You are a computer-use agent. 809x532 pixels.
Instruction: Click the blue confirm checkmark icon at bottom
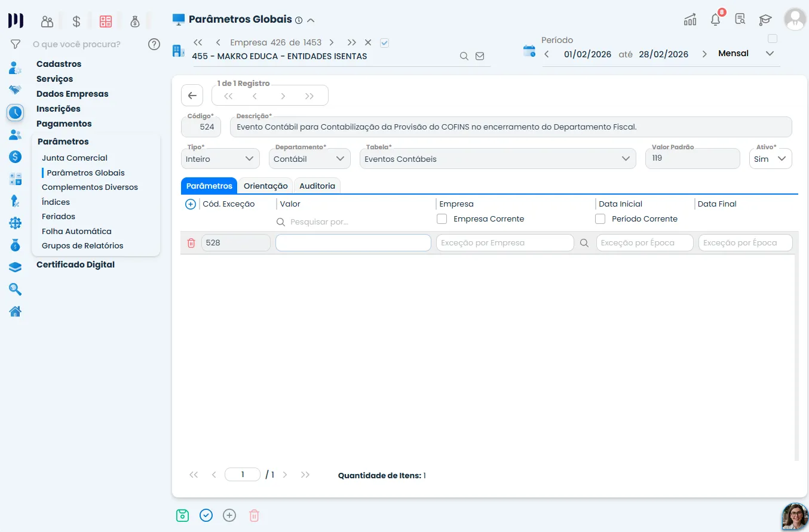click(x=206, y=515)
